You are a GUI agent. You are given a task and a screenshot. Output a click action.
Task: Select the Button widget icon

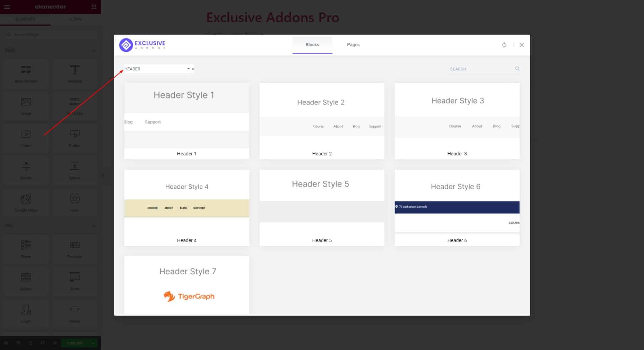[x=75, y=134]
